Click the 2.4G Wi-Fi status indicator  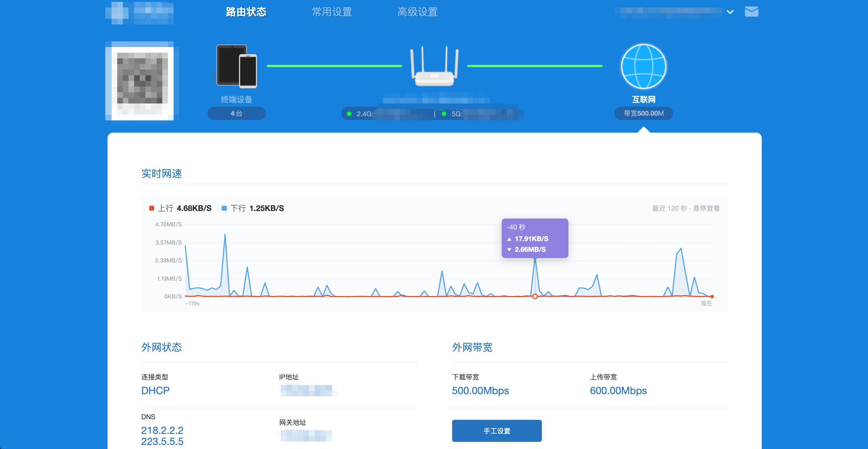click(x=349, y=114)
